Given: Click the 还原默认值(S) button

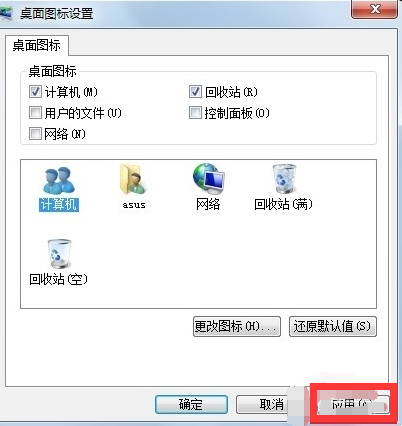Looking at the screenshot, I should [x=332, y=326].
